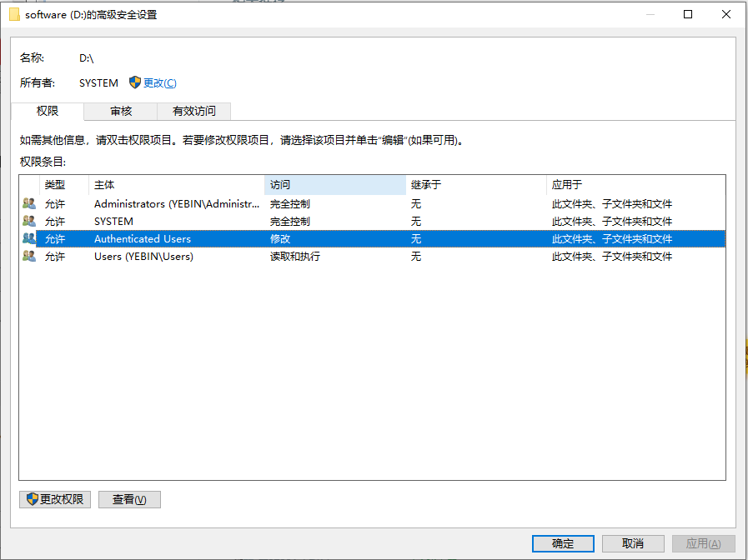Image resolution: width=748 pixels, height=560 pixels.
Task: Select the Users (YEBIN\Users) principal
Action: [143, 257]
